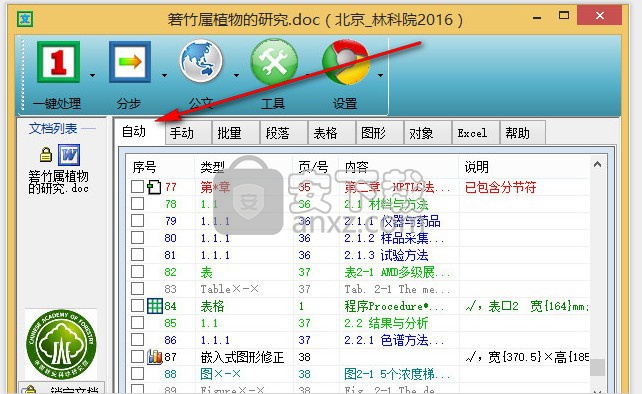Click the vertical scrollbar thumb
The image size is (642, 394).
pyautogui.click(x=597, y=367)
